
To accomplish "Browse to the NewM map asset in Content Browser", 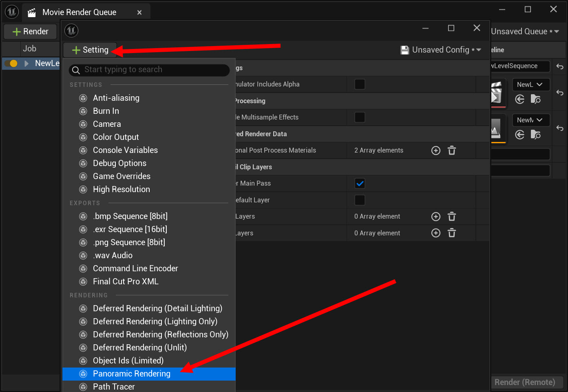I will click(535, 135).
